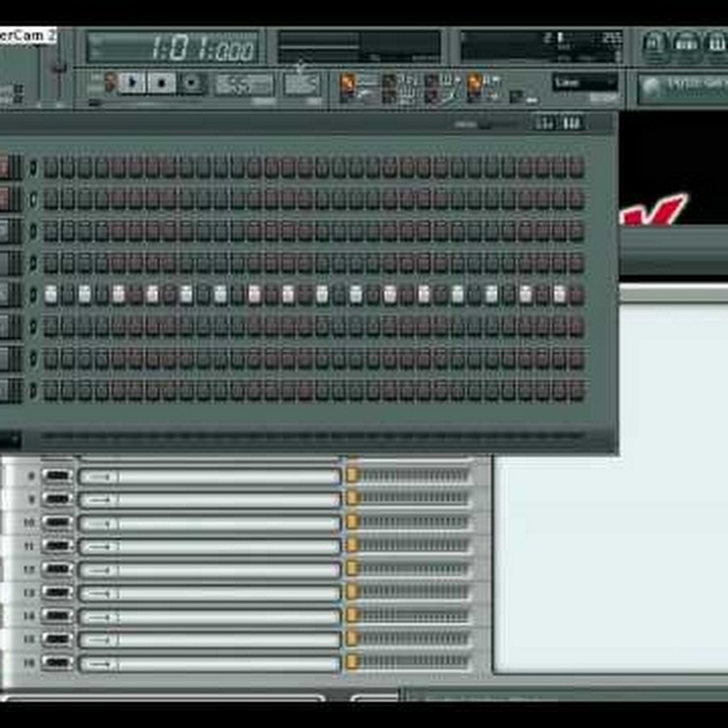728x728 pixels.
Task: Toggle the last step of the bottom channel row
Action: [x=576, y=391]
